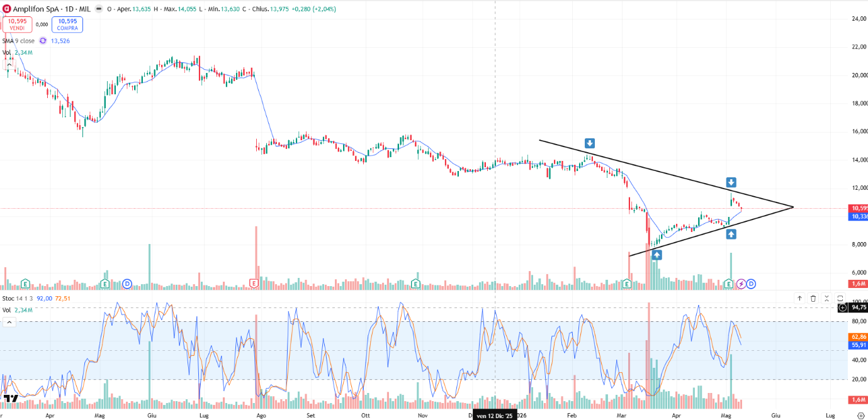Move the Stoc pane up with arrow icon
The height and width of the screenshot is (420, 868).
point(799,299)
